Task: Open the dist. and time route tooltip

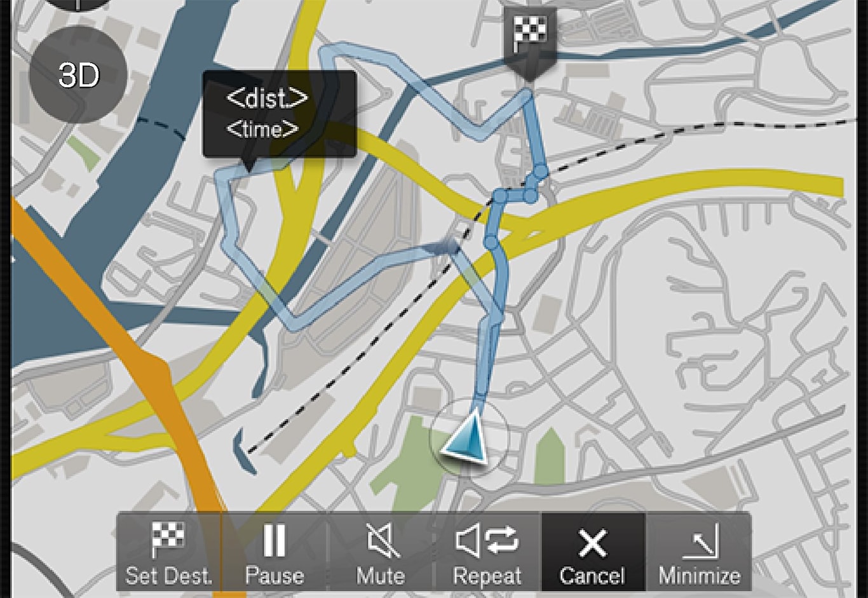Action: coord(280,114)
